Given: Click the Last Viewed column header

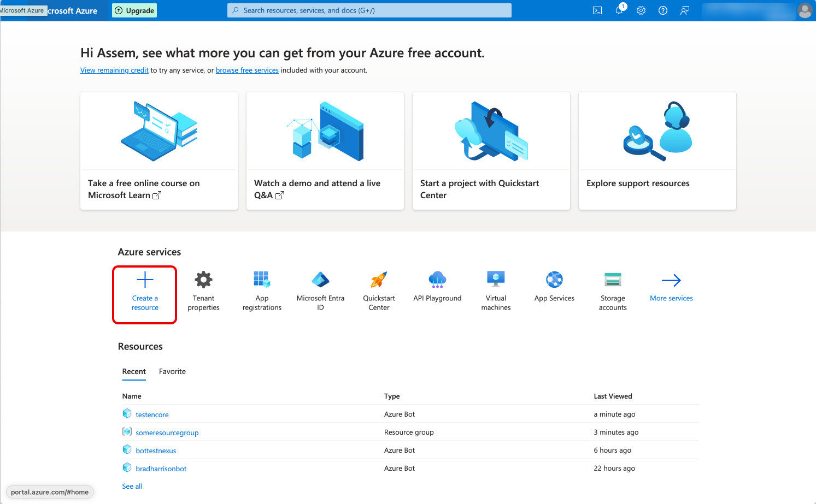Looking at the screenshot, I should (x=613, y=396).
